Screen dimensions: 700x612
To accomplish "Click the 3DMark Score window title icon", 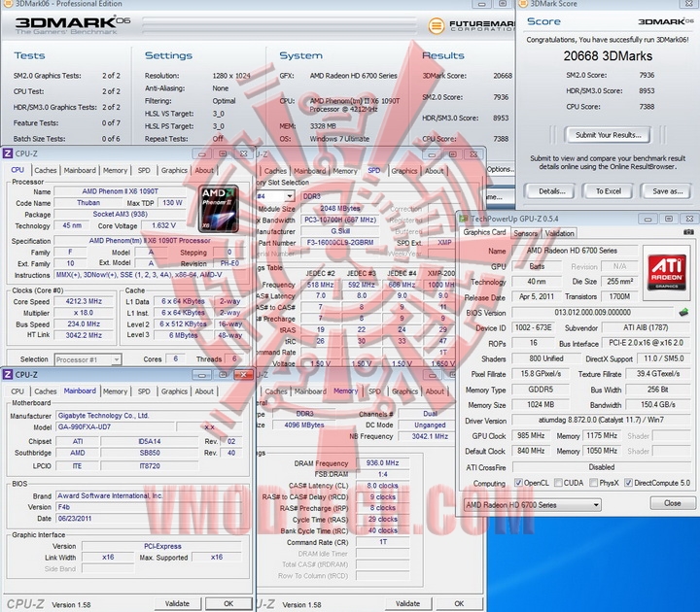I will 522,4.
